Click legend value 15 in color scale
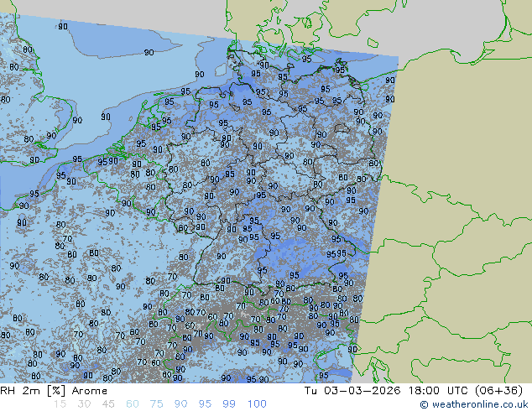532x411 pixels. click(x=60, y=404)
